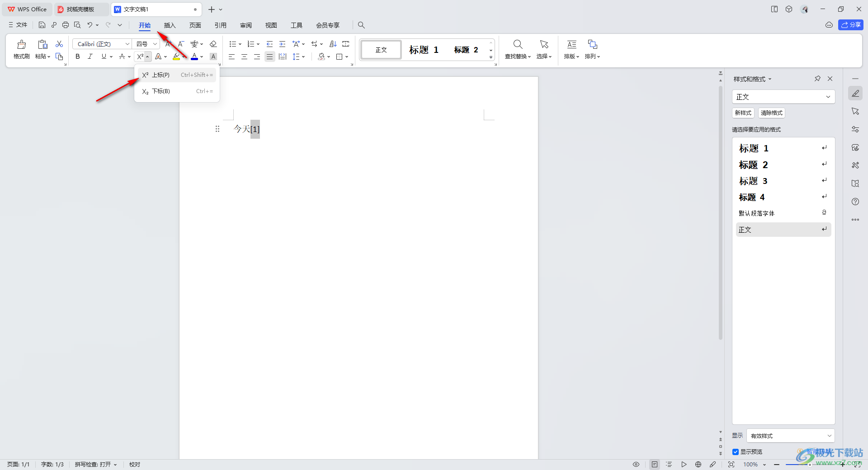The image size is (868, 470).
Task: Click the Copy icon below Cut
Action: [59, 56]
